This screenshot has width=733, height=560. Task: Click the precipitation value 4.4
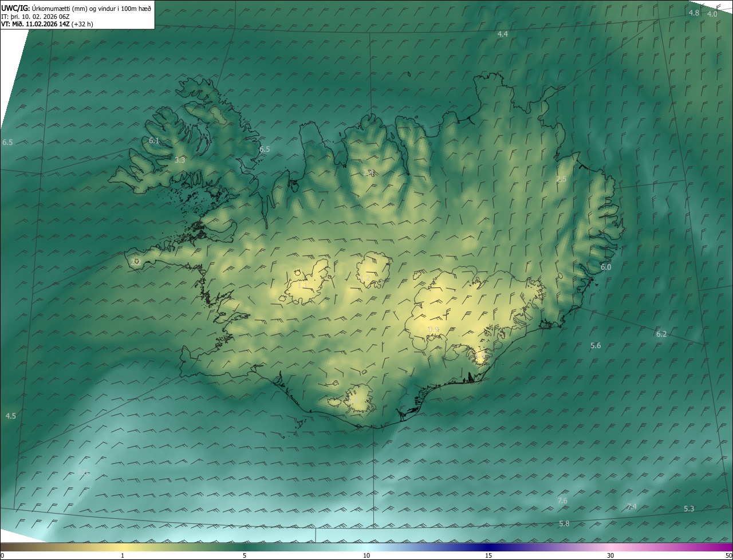pyautogui.click(x=502, y=34)
